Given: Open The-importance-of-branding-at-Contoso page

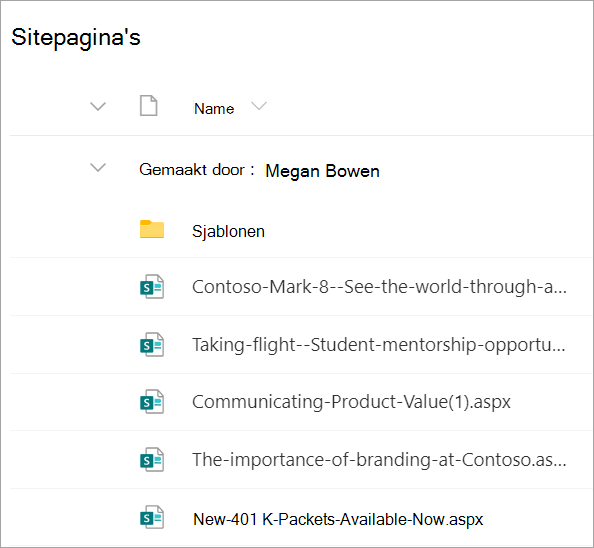Looking at the screenshot, I should 380,460.
